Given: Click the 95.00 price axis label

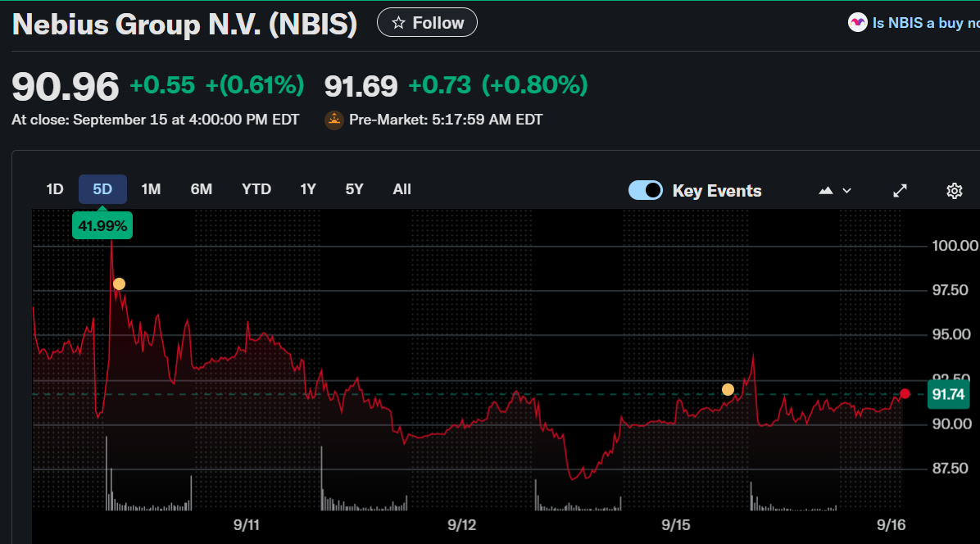Looking at the screenshot, I should tap(951, 334).
